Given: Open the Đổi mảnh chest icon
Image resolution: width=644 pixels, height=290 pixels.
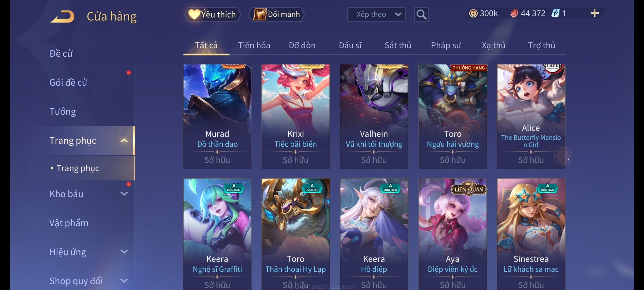Looking at the screenshot, I should [x=260, y=14].
